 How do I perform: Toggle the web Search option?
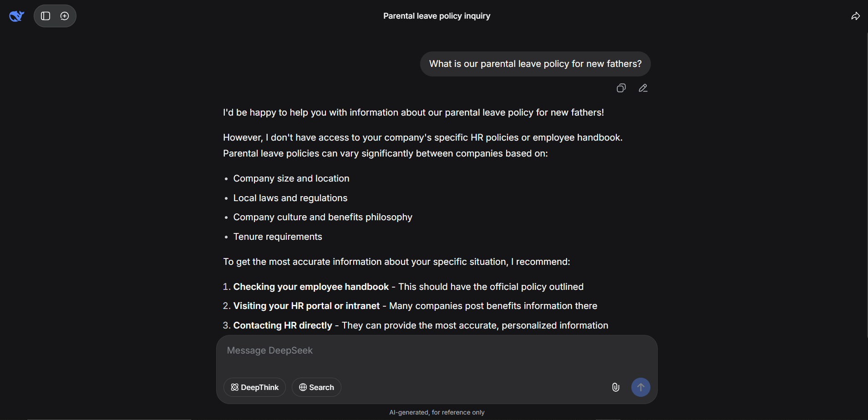(x=316, y=387)
